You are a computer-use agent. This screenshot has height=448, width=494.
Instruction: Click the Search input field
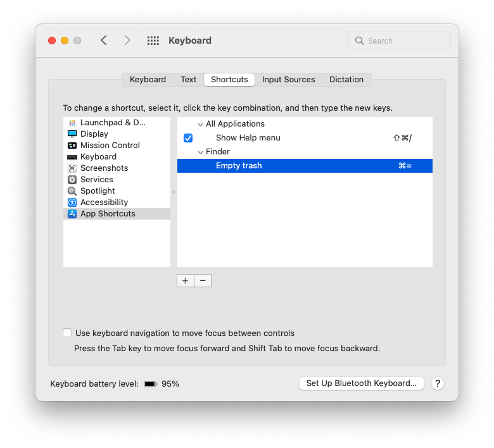tap(400, 40)
